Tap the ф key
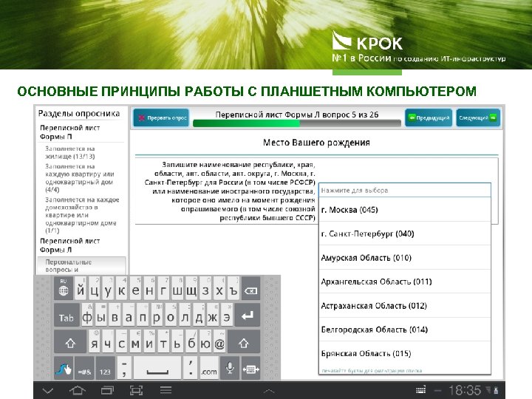This screenshot has height=399, width=532. [x=87, y=316]
